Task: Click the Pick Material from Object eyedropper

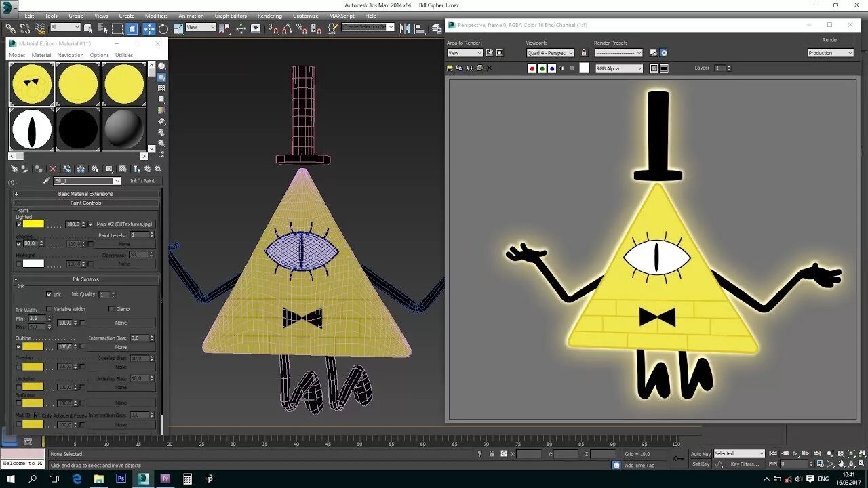Action: click(46, 181)
